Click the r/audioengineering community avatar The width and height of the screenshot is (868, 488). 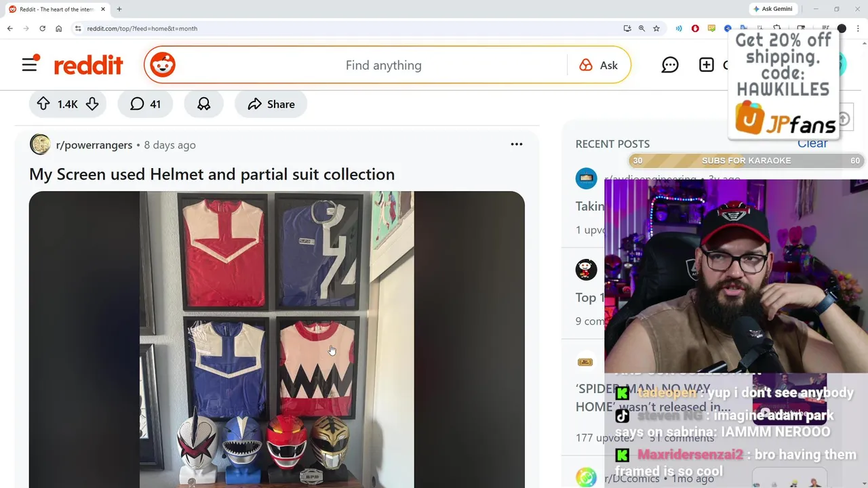point(586,178)
